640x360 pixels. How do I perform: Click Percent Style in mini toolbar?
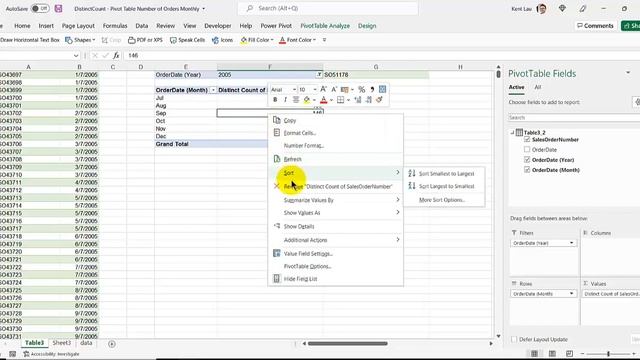click(362, 89)
